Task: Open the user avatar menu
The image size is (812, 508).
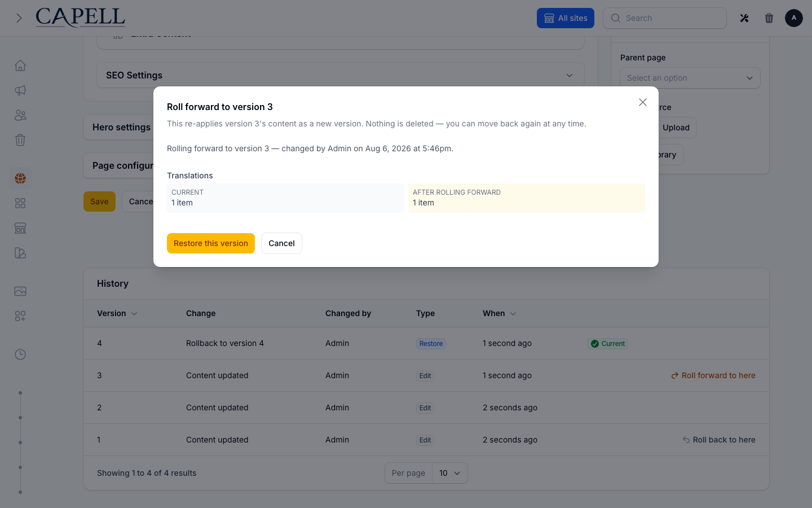Action: pyautogui.click(x=794, y=18)
